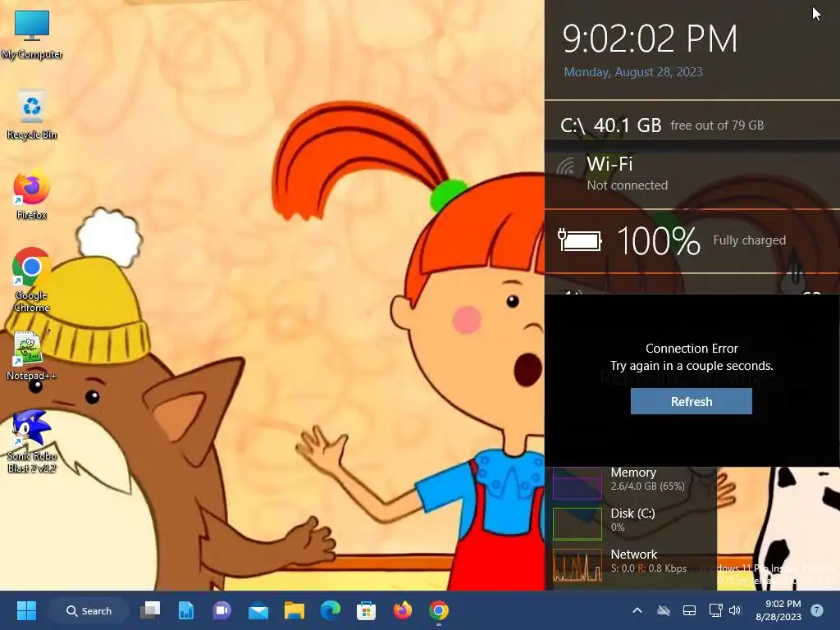Screen dimensions: 840x630
Task: Open the notification badge showing 7
Action: pos(816,610)
